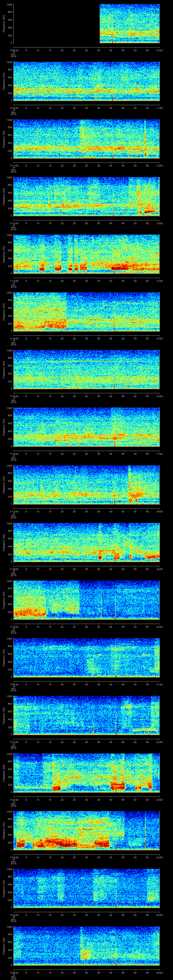Select the 7:10:00 spectrogram panel
Viewport: 173px width, 980px height.
(x=86, y=81)
